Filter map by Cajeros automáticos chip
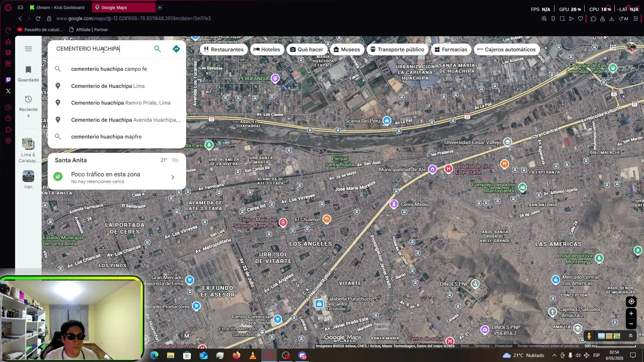The image size is (644, 362). click(506, 49)
